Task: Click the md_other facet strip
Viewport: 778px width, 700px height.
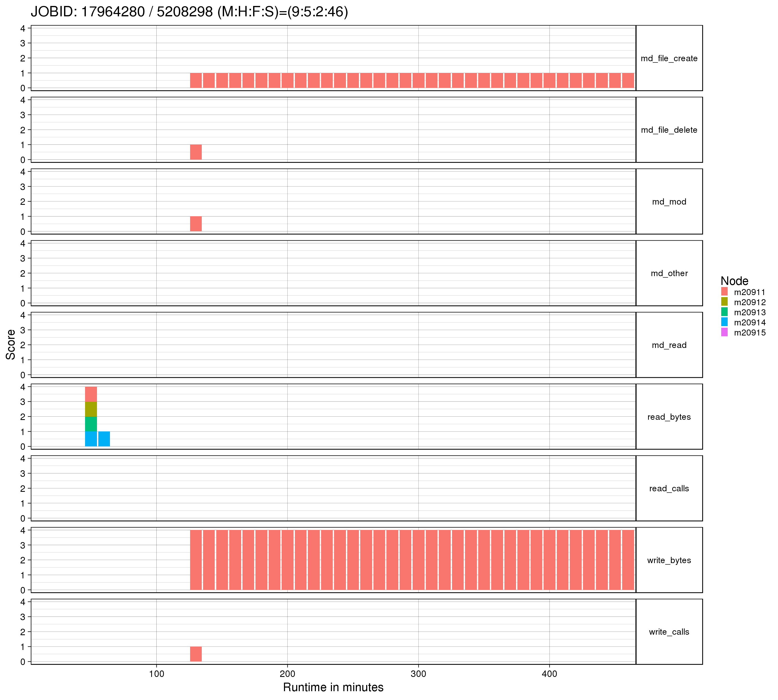Action: coord(669,274)
